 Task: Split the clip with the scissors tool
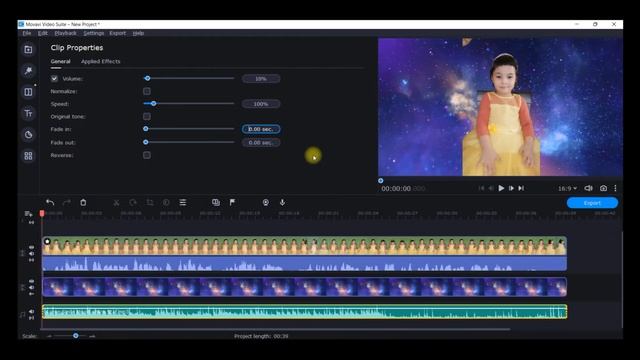click(116, 202)
